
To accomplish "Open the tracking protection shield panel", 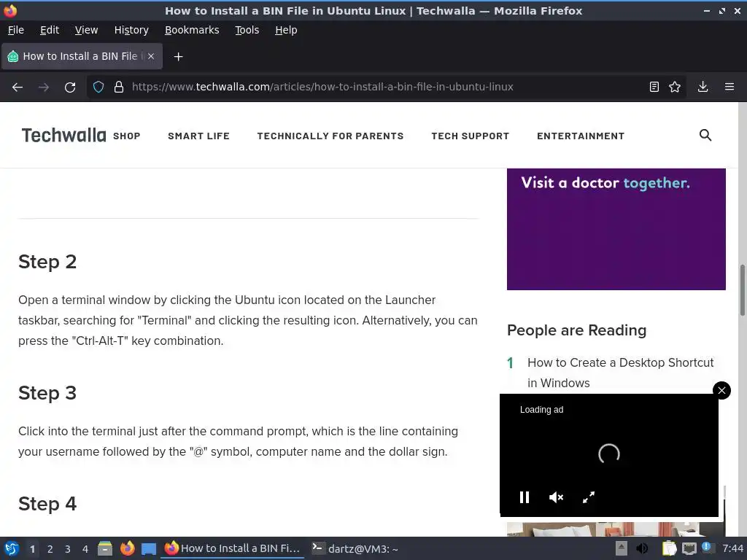I will click(98, 87).
